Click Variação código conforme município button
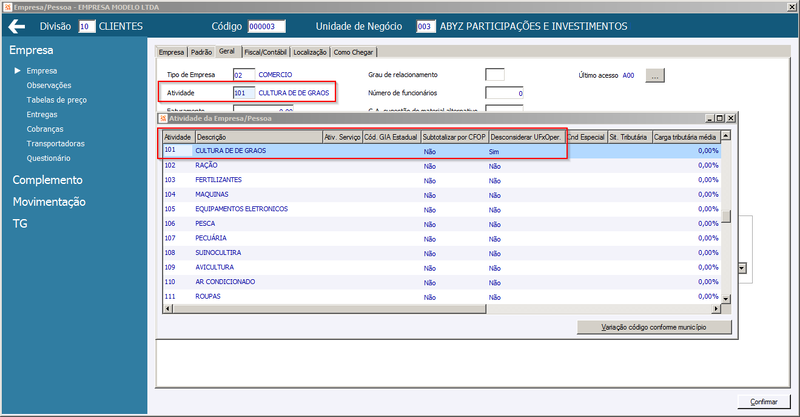800x417 pixels. 654,327
